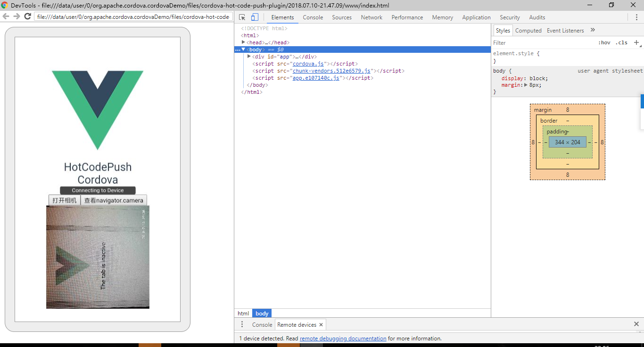
Task: Toggle the :hov element state panel
Action: coord(604,42)
